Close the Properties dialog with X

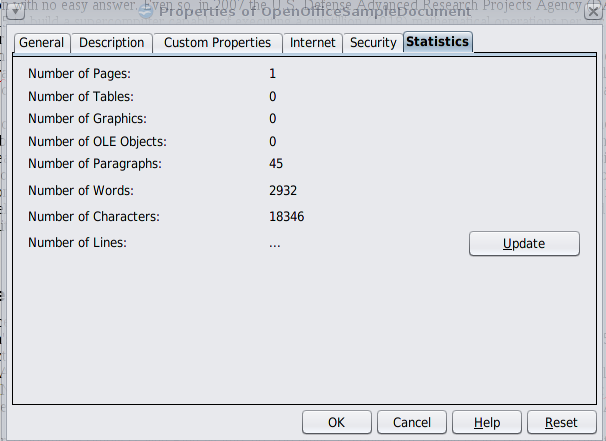pyautogui.click(x=593, y=12)
